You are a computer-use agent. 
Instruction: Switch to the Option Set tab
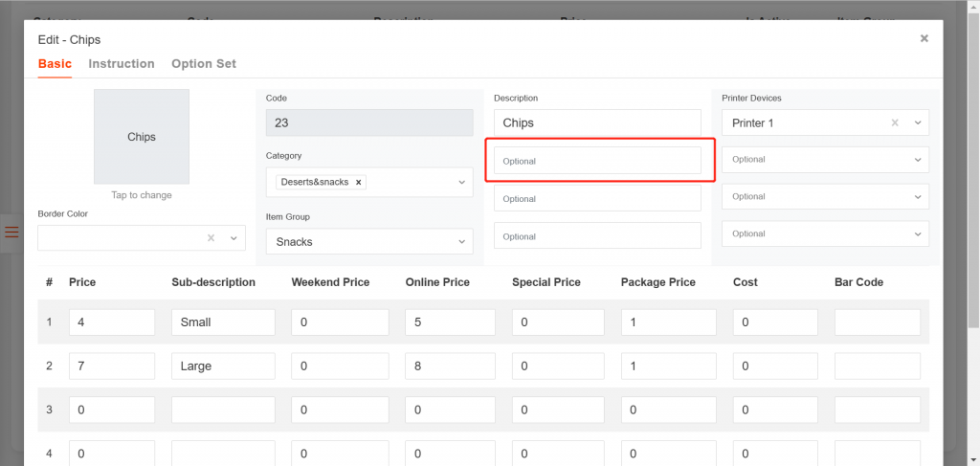204,64
